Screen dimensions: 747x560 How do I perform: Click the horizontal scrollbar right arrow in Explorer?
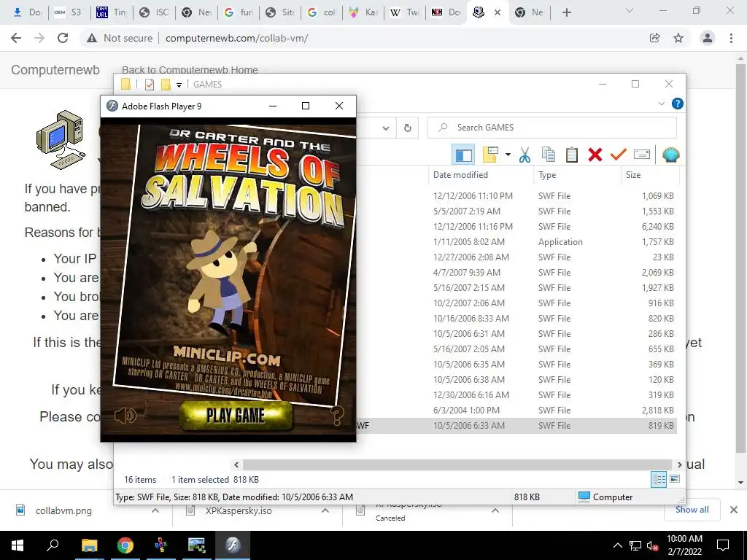point(679,464)
